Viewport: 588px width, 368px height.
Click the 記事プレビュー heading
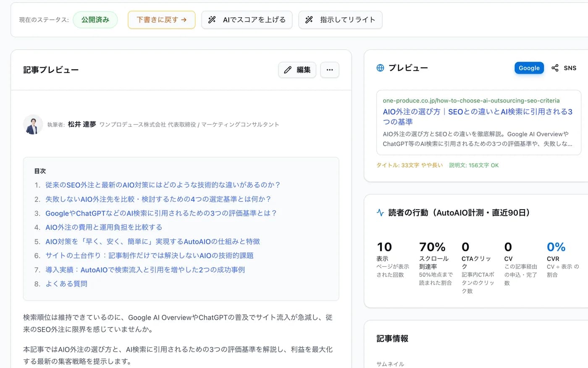(51, 70)
